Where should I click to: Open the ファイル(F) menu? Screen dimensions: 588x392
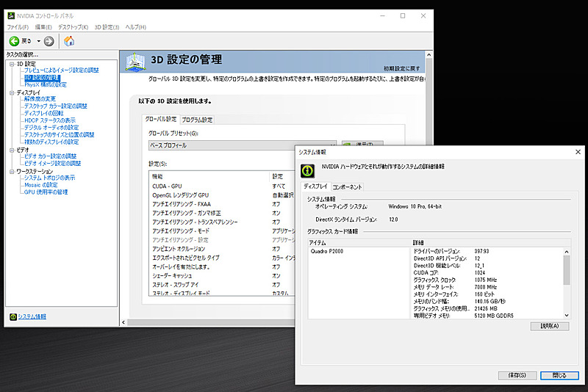(18, 27)
